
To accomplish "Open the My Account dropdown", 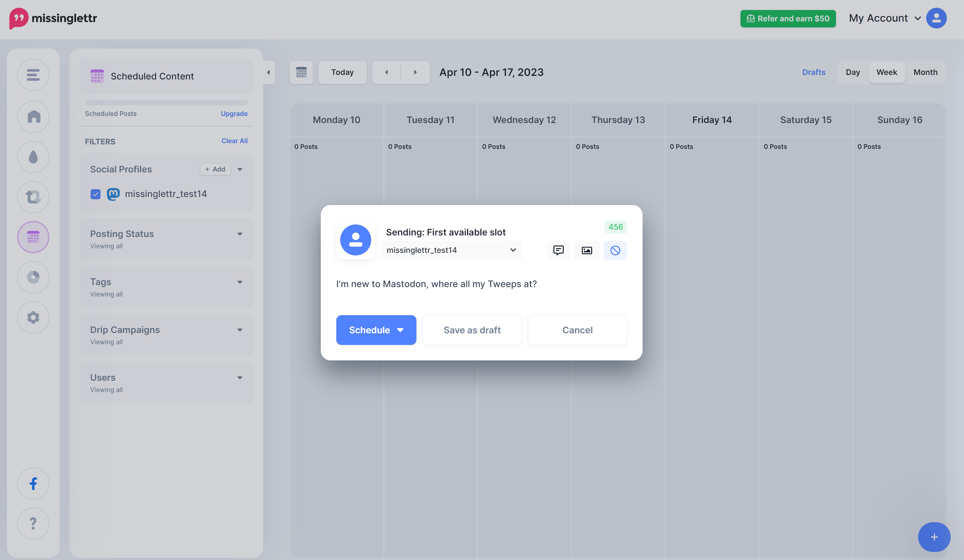I will [x=885, y=18].
